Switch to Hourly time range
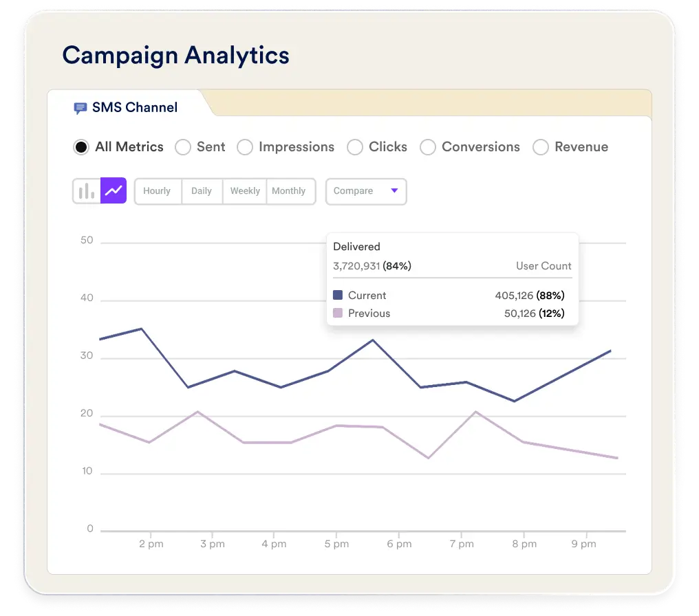The image size is (699, 616). (157, 191)
